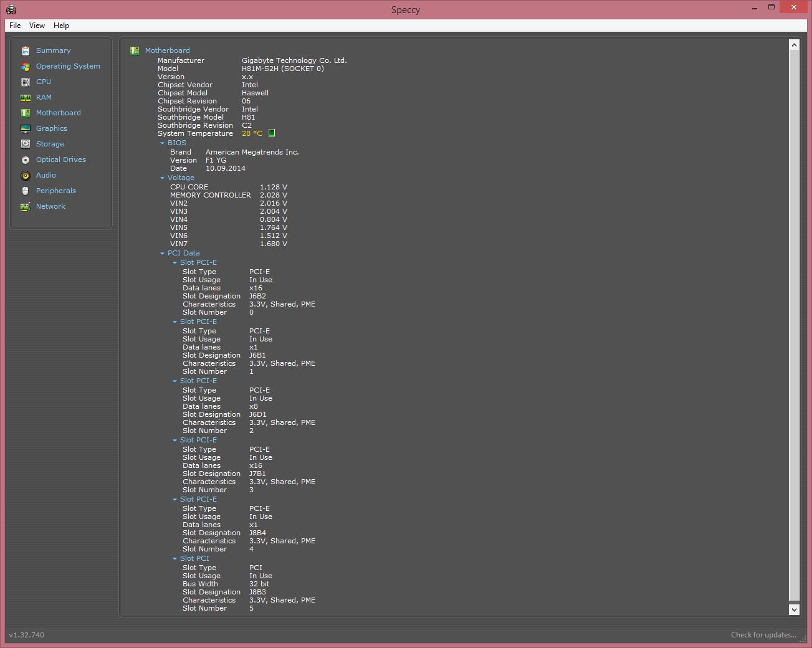The height and width of the screenshot is (648, 812).
Task: Click the Motherboard header icon in main panel
Action: (135, 50)
